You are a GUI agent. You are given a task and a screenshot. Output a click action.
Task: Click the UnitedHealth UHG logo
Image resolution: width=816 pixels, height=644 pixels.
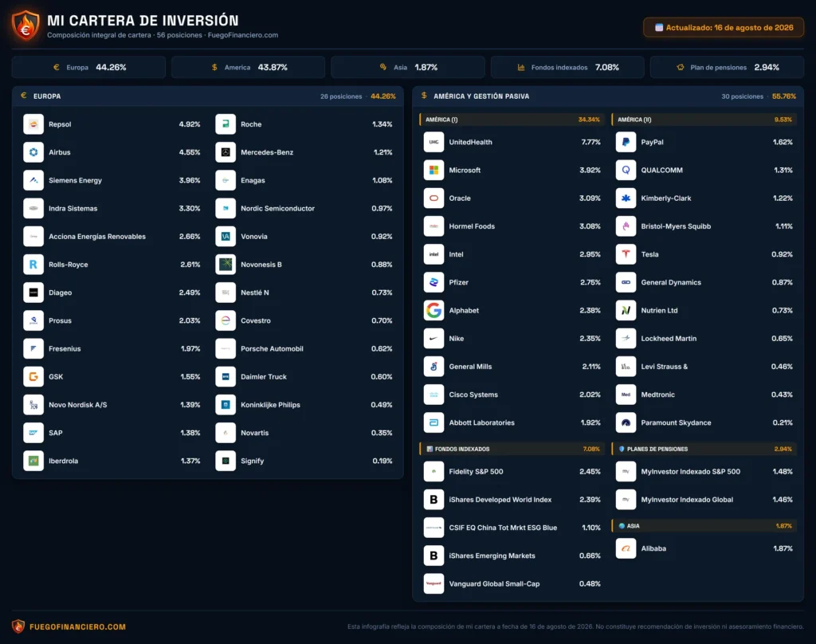click(x=433, y=142)
